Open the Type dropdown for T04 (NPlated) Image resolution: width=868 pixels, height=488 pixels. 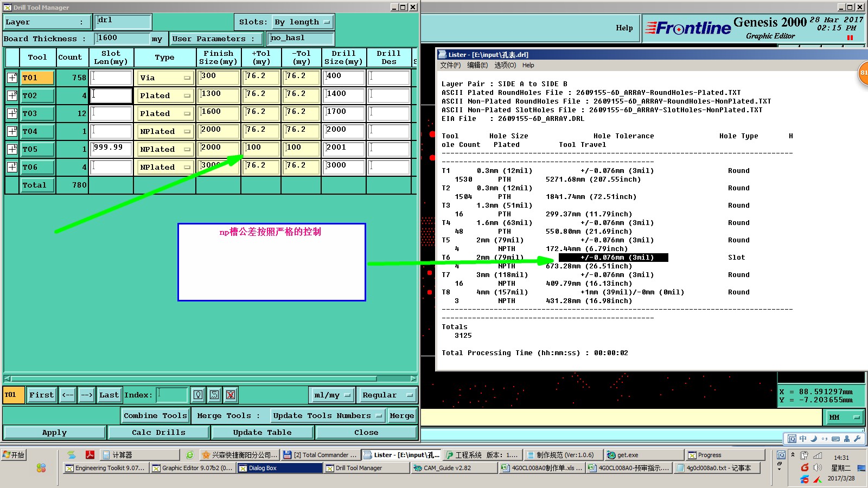click(x=165, y=131)
